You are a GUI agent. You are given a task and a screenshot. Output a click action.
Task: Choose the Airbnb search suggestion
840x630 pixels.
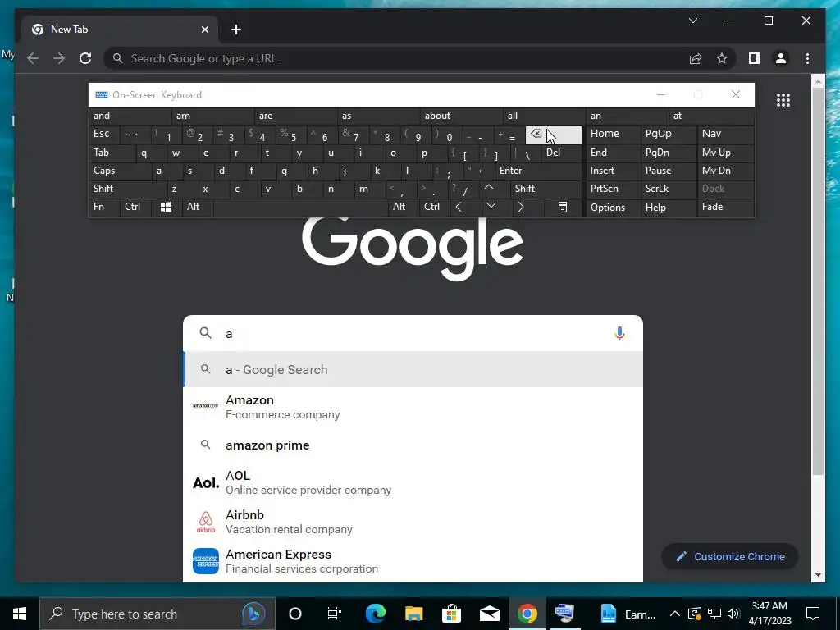413,521
